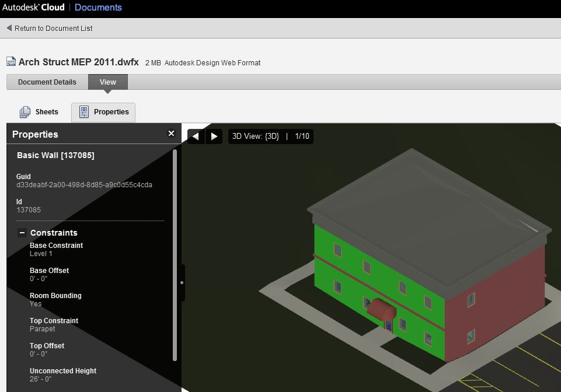Click the Autodesk Cloud logo
The image size is (561, 392).
coord(33,7)
